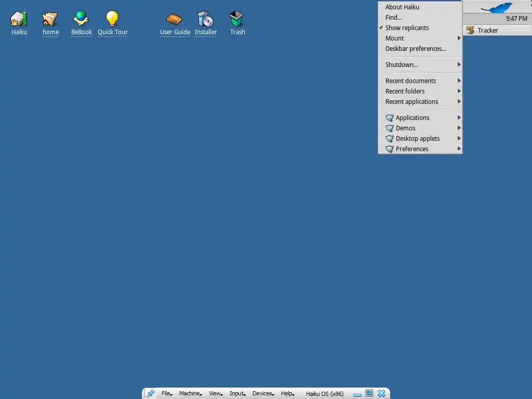Expand the Preferences submenu arrow
This screenshot has height=399, width=532.
tap(459, 149)
